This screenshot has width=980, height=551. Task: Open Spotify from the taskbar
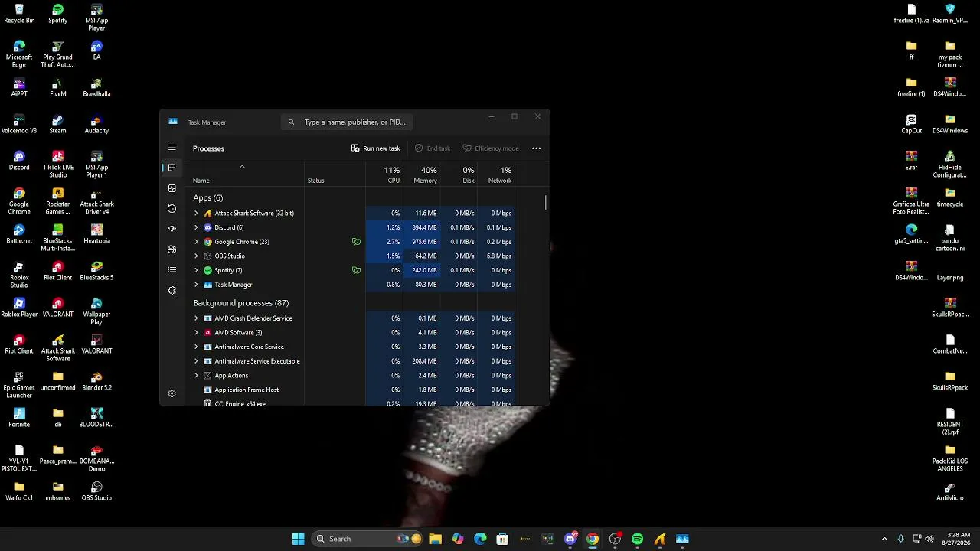click(637, 539)
